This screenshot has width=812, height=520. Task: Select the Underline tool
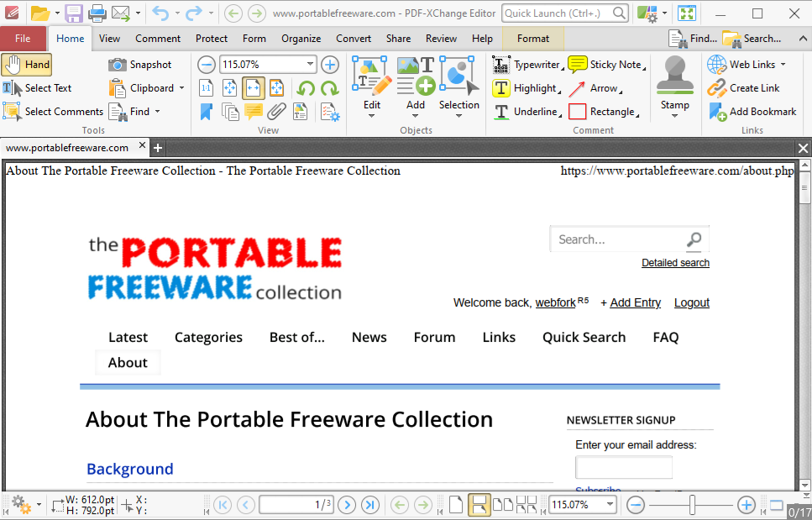527,112
